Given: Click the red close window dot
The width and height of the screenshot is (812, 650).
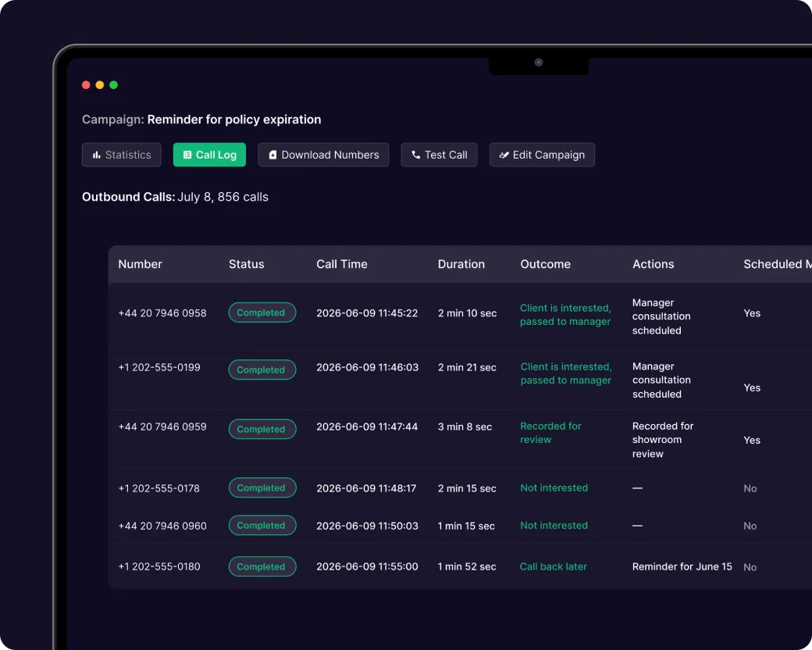Looking at the screenshot, I should coord(86,85).
